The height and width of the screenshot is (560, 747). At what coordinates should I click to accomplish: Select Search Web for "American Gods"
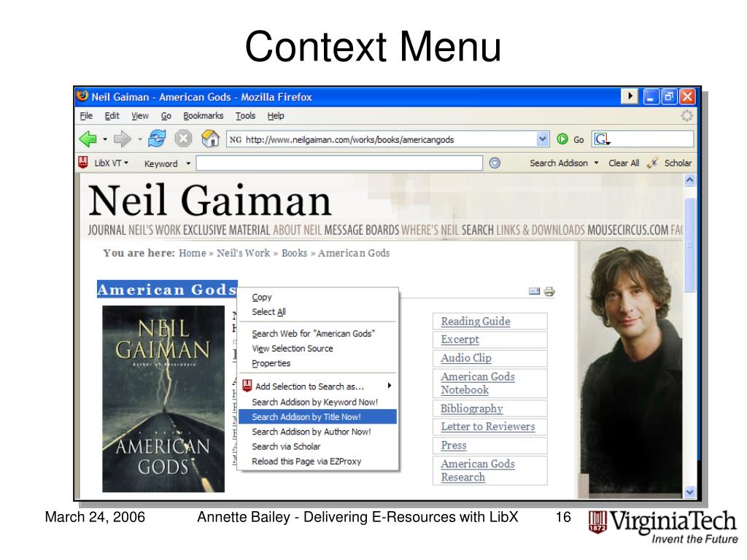click(x=317, y=334)
